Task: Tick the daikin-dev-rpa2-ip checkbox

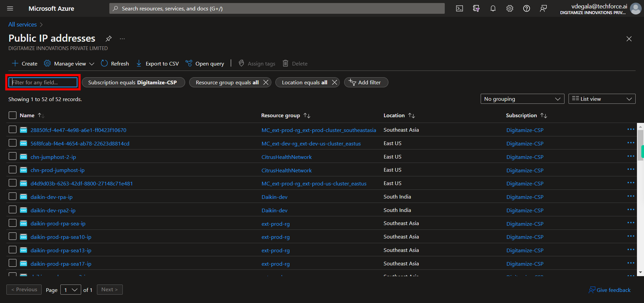Action: (12, 210)
